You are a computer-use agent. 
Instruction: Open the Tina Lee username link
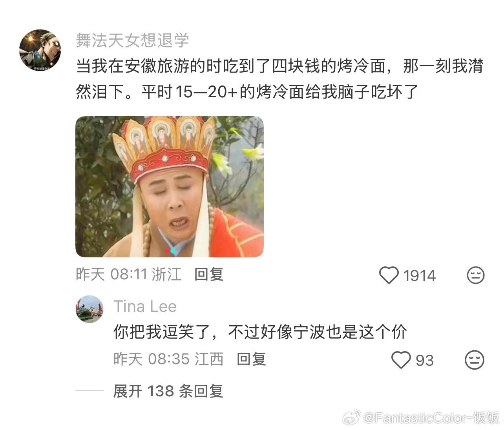point(145,306)
